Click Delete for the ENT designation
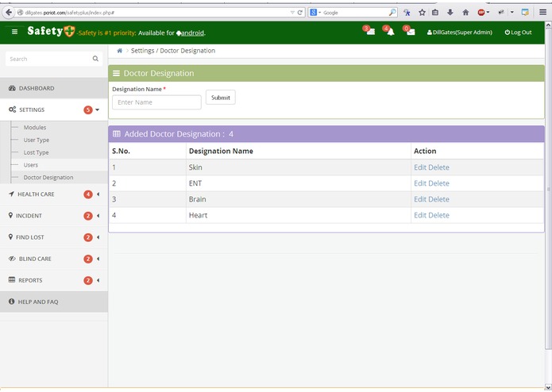 pos(438,183)
